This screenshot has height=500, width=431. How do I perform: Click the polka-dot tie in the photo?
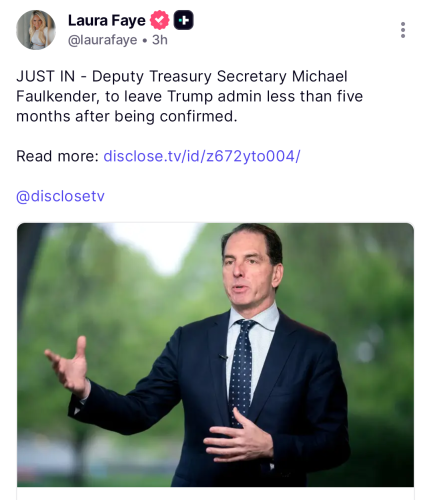[242, 370]
